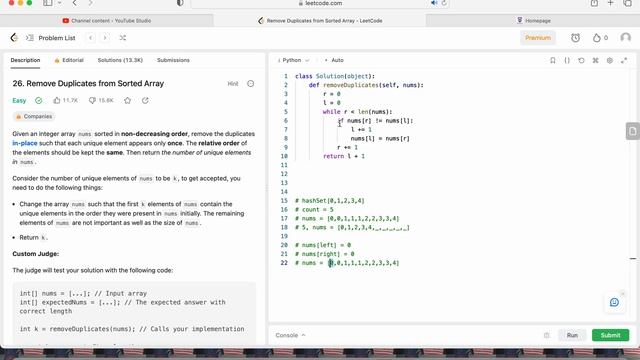Click the problem title text
This screenshot has width=640, height=360.
click(x=88, y=84)
